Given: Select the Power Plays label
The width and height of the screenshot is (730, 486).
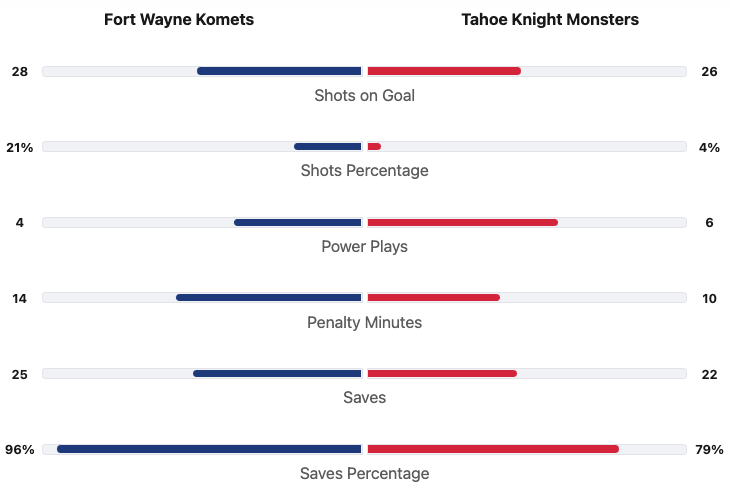Looking at the screenshot, I should tap(364, 246).
